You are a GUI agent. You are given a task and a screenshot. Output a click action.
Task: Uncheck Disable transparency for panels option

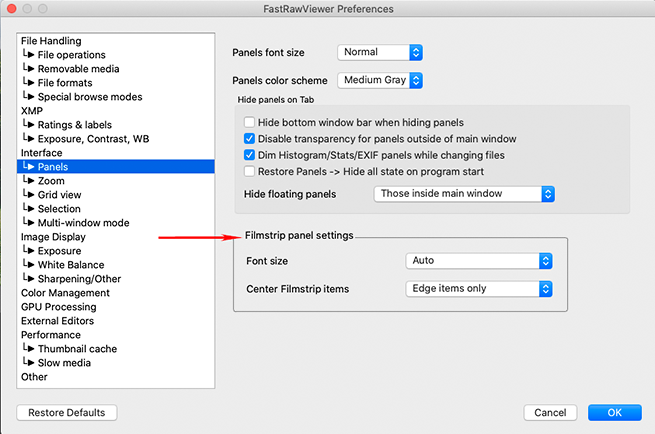(x=250, y=139)
